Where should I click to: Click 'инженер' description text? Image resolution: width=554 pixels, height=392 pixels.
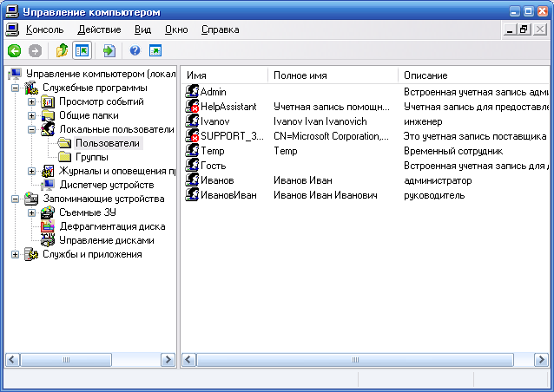point(423,121)
